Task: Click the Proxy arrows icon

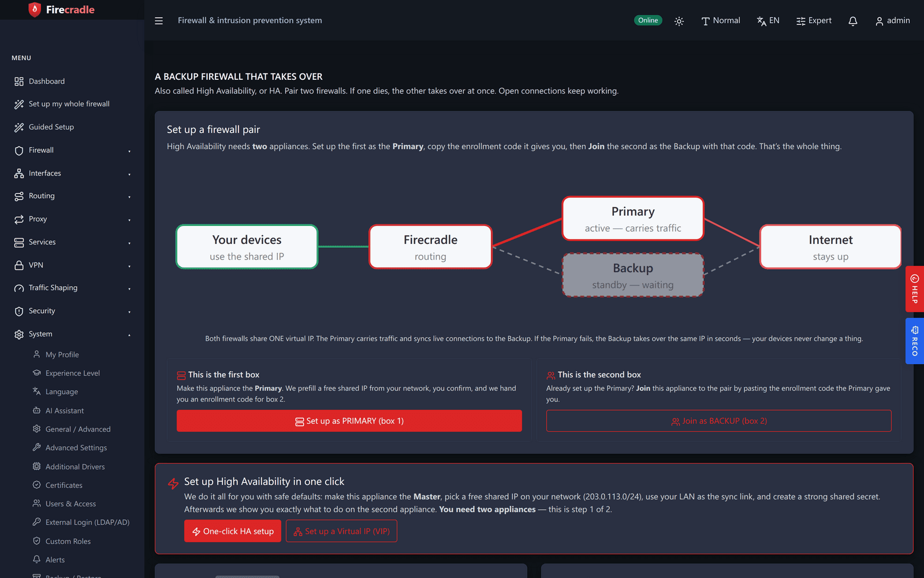Action: click(19, 219)
